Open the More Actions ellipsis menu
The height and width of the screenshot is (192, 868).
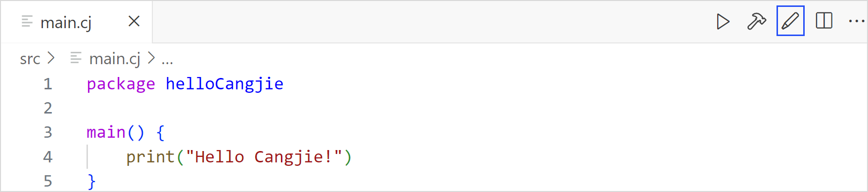pos(857,21)
